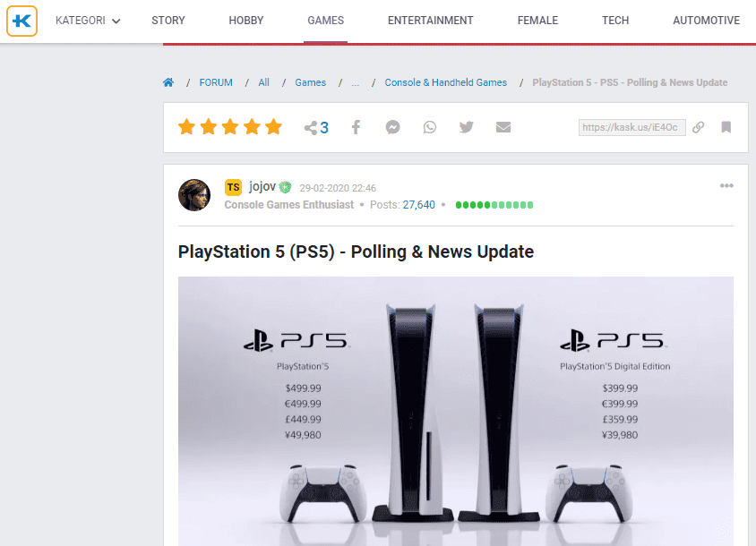756x546 pixels.
Task: Copy thread link with chain icon
Action: tap(698, 127)
